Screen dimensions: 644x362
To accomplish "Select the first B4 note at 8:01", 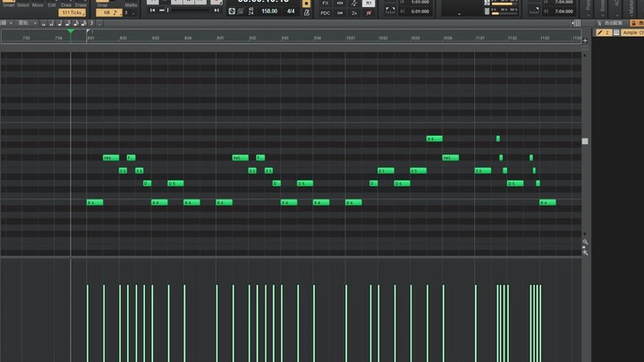I will tap(95, 202).
